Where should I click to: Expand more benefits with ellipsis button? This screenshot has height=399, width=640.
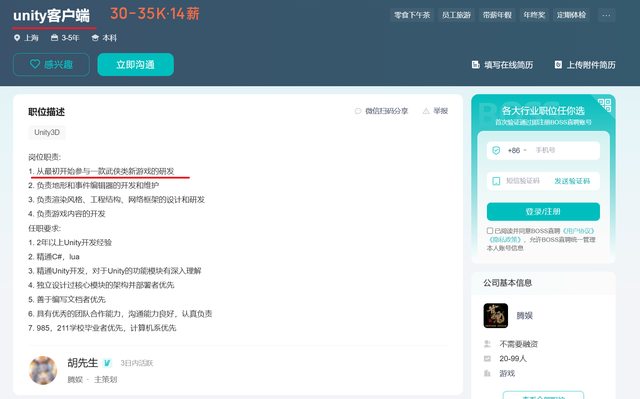606,15
